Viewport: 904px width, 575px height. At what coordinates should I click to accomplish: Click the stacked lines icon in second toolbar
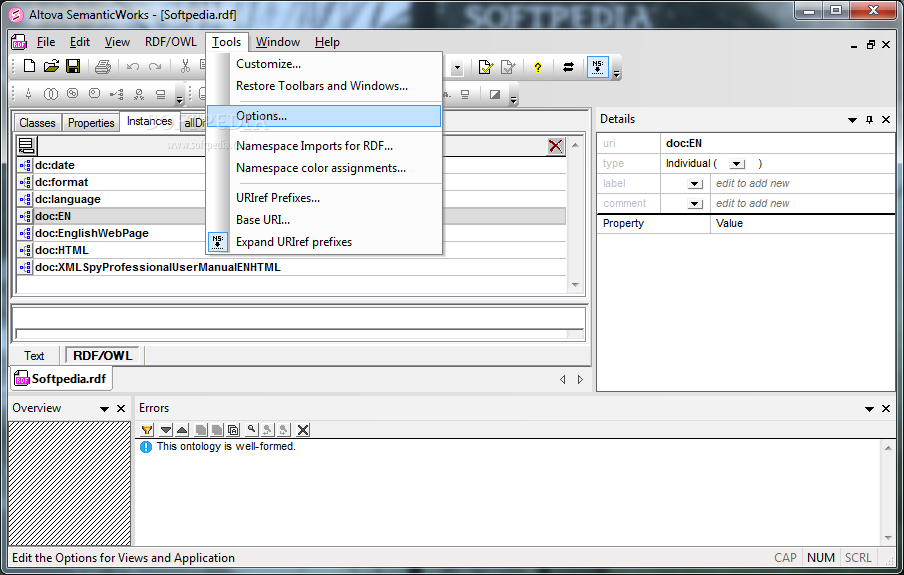[161, 95]
